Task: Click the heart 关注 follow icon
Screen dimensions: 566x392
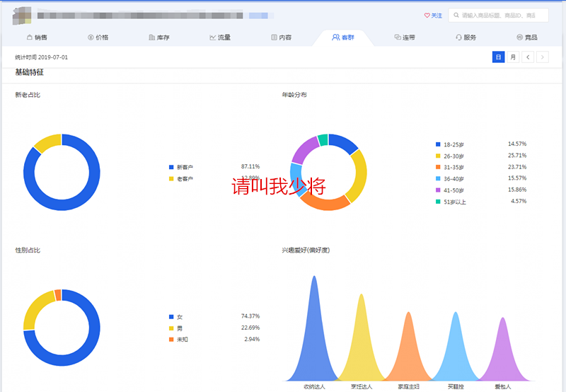Action: (427, 15)
